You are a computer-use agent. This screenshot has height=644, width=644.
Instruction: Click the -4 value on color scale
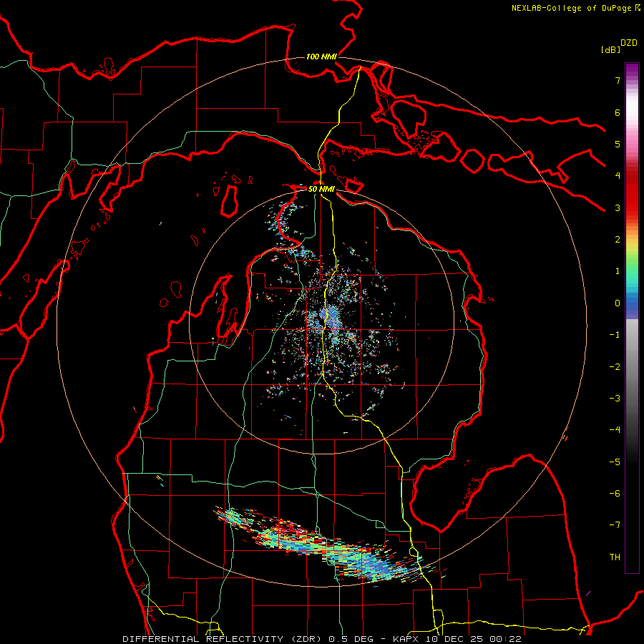tap(615, 430)
